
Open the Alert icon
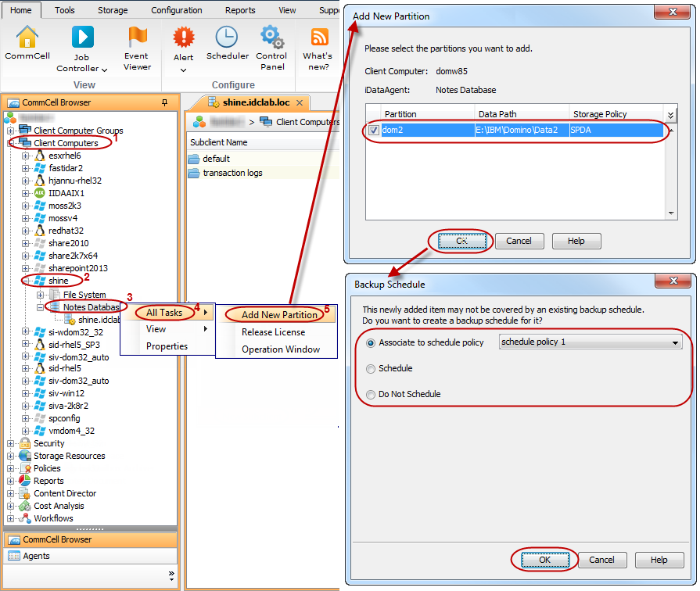tap(184, 37)
